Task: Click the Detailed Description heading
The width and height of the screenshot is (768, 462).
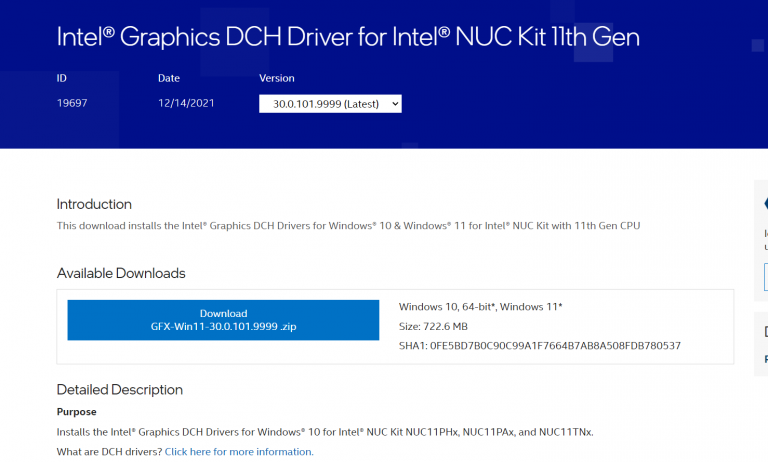Action: click(x=120, y=390)
